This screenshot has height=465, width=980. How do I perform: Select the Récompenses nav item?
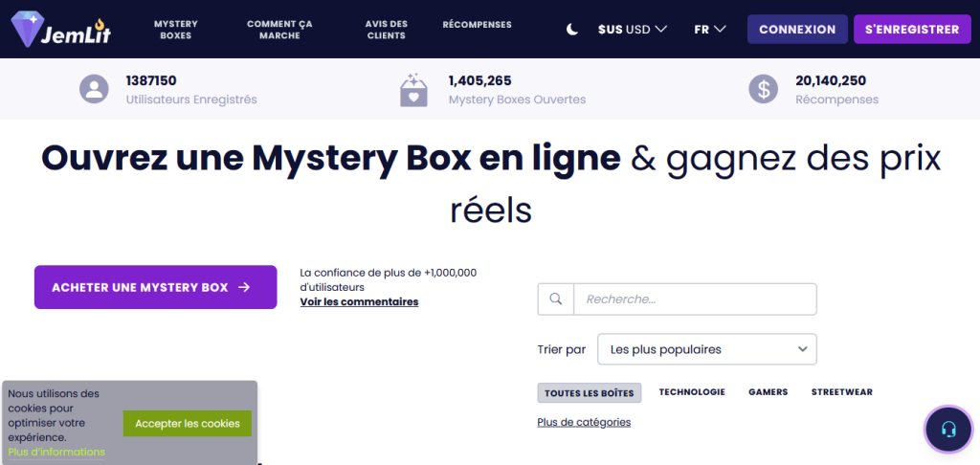pos(477,25)
